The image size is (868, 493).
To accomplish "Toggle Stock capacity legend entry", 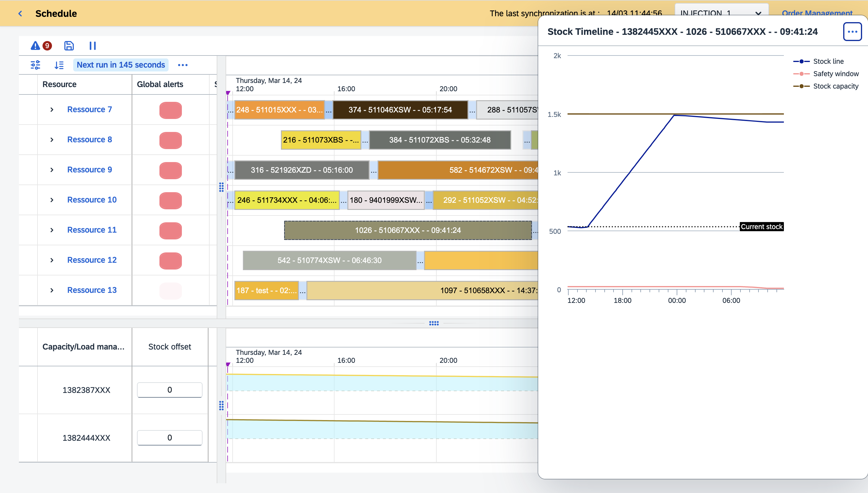I will pos(826,86).
